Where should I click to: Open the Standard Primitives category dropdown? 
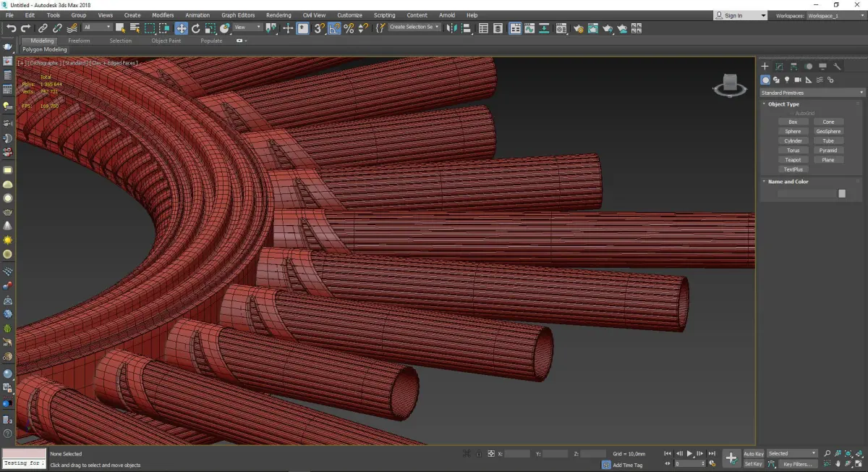click(x=811, y=93)
